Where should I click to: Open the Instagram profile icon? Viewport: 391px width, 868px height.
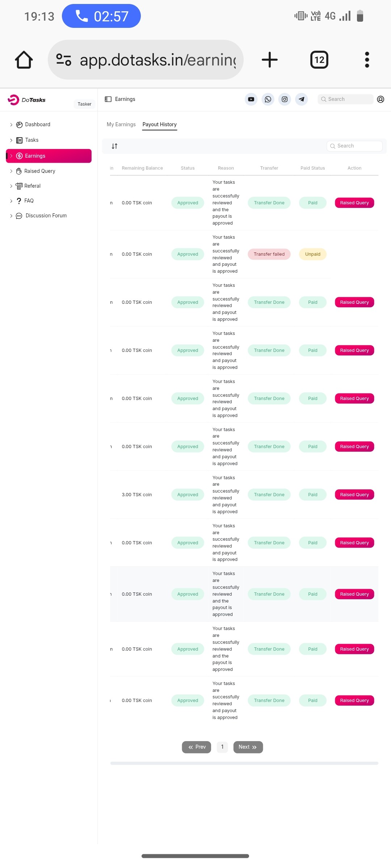click(x=285, y=99)
